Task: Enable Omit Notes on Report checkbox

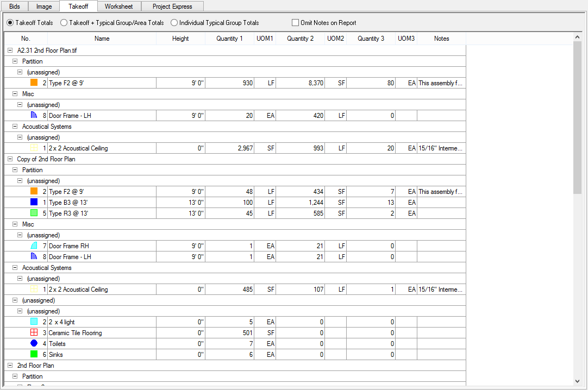Action: coord(324,23)
